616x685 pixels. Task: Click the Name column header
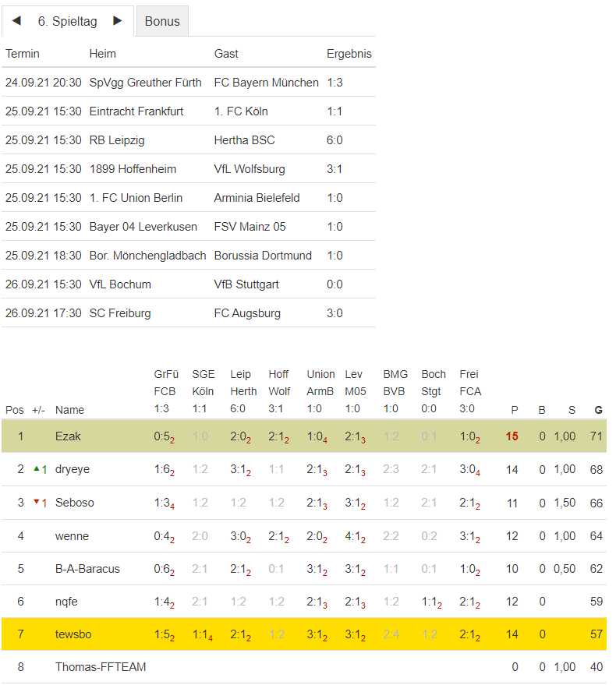click(69, 410)
